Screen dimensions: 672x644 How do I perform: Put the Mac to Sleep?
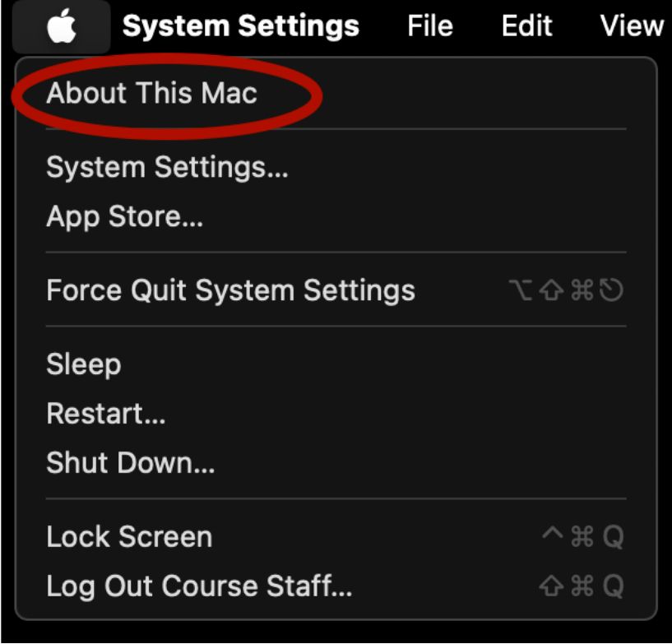[x=83, y=364]
